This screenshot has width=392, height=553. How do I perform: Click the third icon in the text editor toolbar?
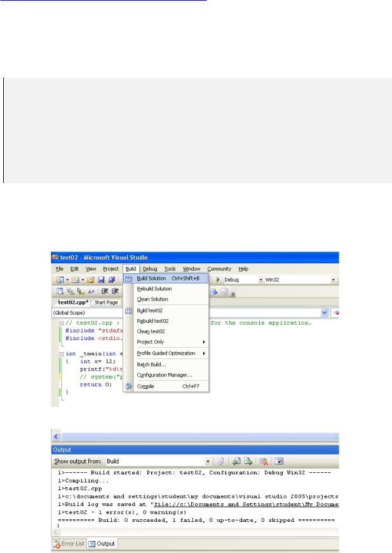pos(81,291)
